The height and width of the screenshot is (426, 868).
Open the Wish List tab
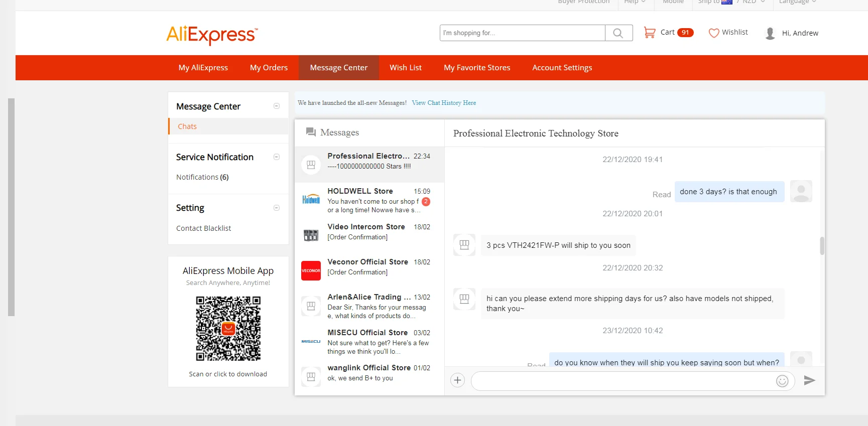[x=406, y=68]
